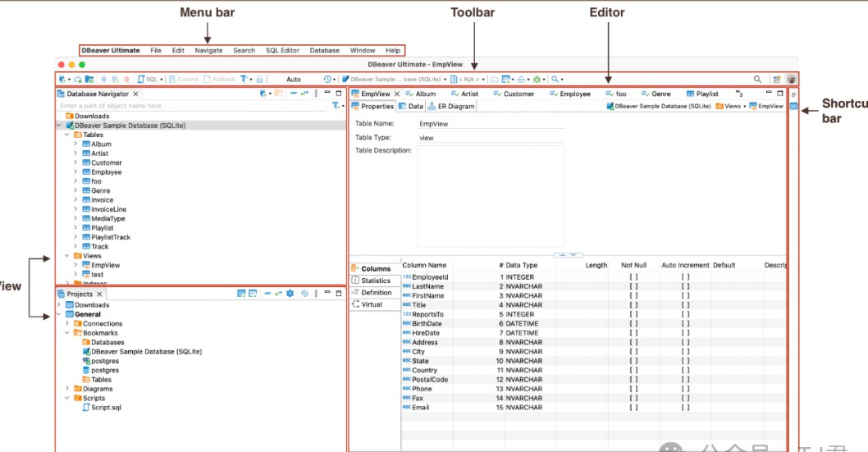Select Script.sql in Projects tree

tap(101, 408)
